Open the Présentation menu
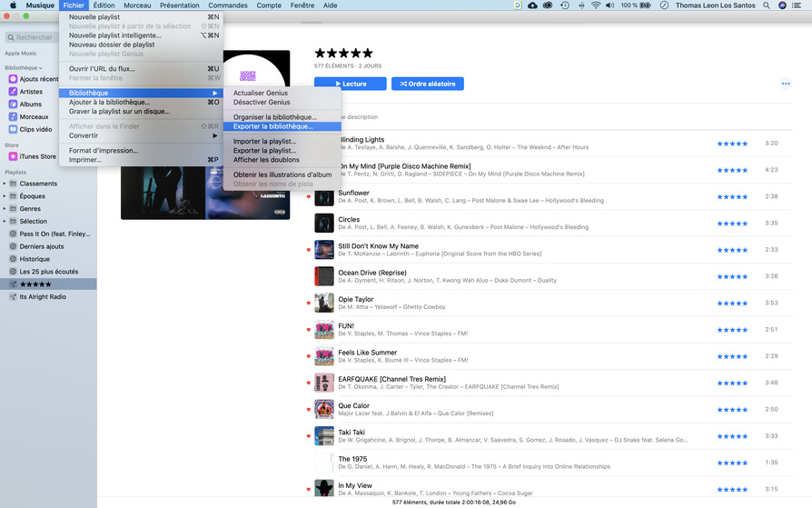The image size is (812, 508). click(179, 5)
